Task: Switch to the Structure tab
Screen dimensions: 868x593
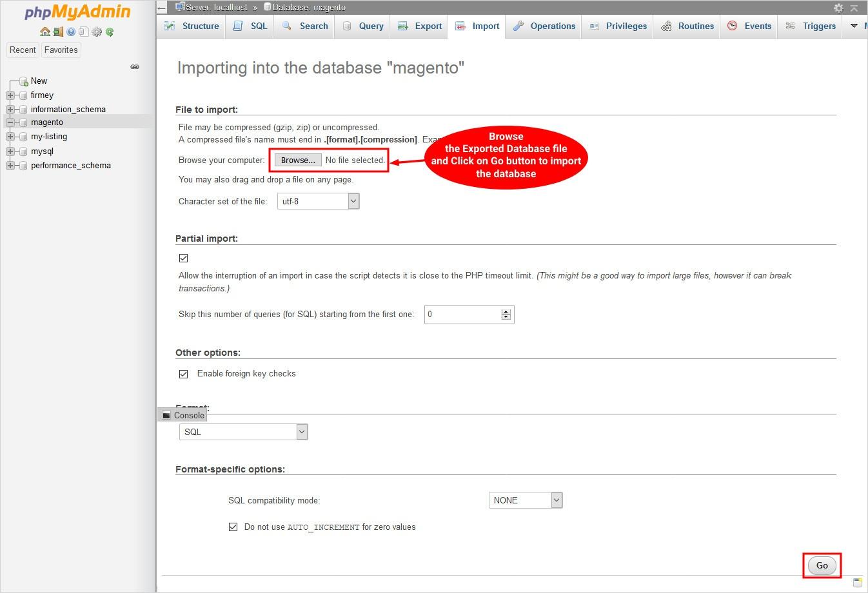Action: point(192,26)
